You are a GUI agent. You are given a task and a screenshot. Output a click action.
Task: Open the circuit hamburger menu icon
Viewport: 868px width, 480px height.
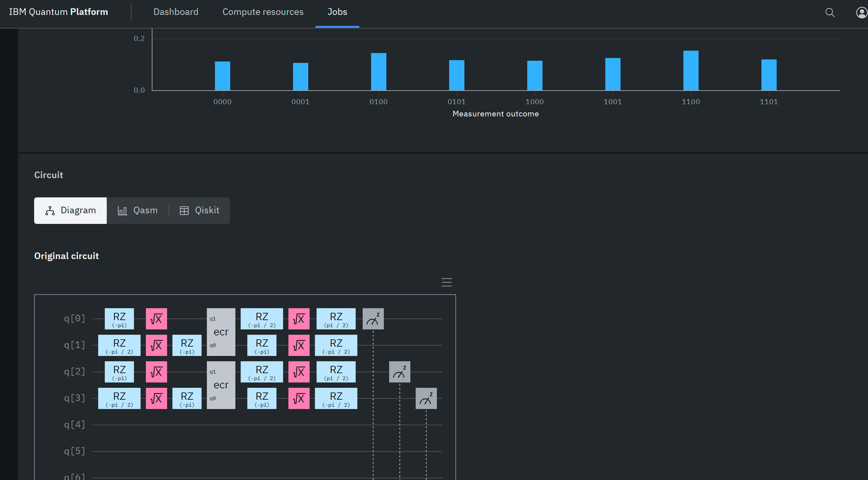[x=446, y=282]
